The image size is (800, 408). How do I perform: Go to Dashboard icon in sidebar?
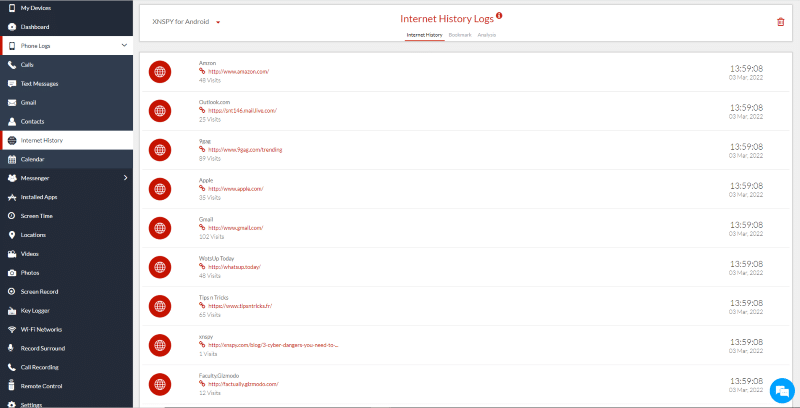click(12, 27)
